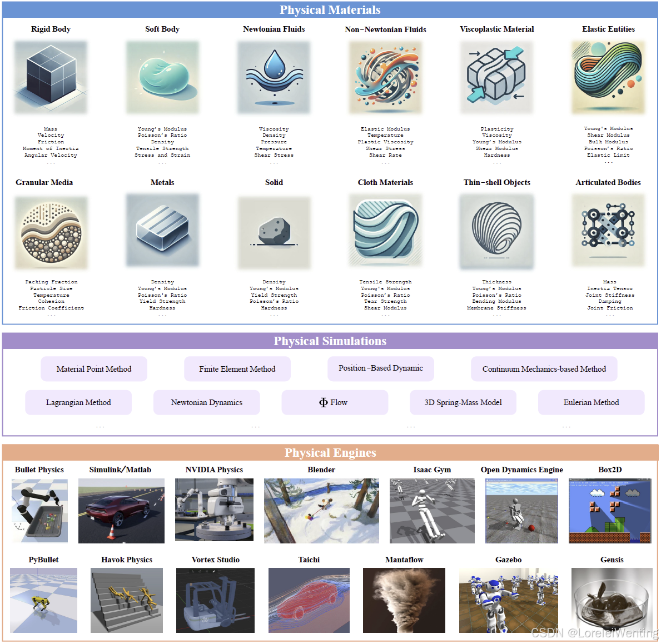The height and width of the screenshot is (644, 661).
Task: Click the Phi symbol in Flow box
Action: (x=324, y=402)
